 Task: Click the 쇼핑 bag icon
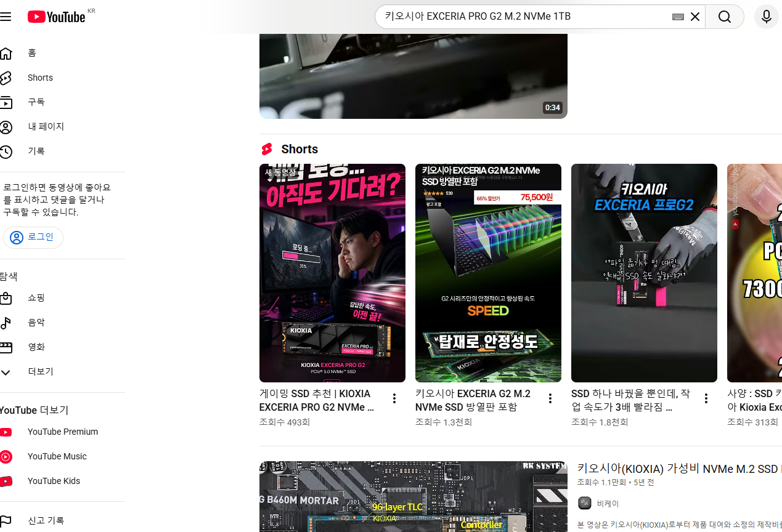tap(6, 298)
